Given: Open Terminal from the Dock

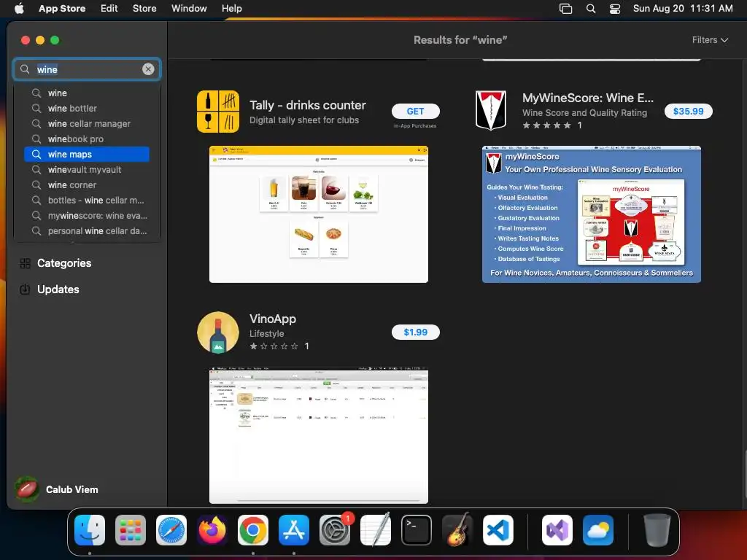Looking at the screenshot, I should [417, 530].
